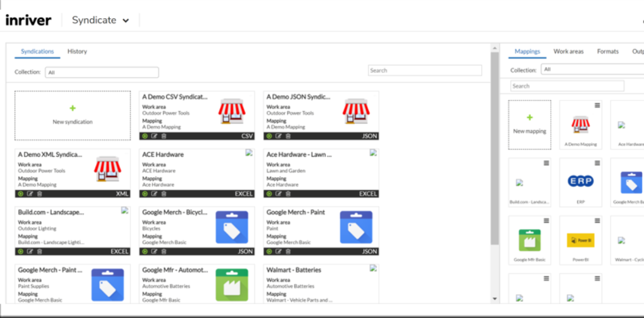644x318 pixels.
Task: Delete the A Demo XML syndication
Action: (39, 194)
